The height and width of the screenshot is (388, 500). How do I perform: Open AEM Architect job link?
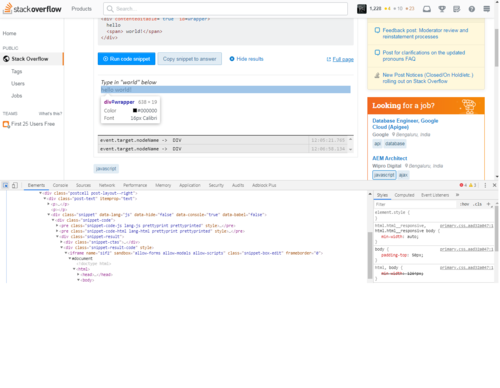coord(390,158)
